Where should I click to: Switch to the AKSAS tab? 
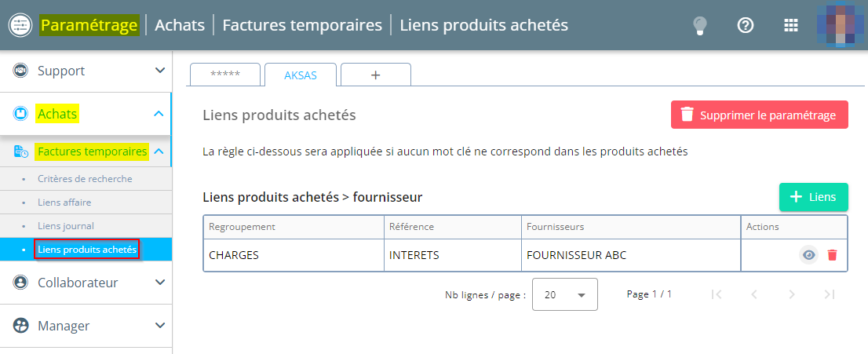pyautogui.click(x=301, y=75)
